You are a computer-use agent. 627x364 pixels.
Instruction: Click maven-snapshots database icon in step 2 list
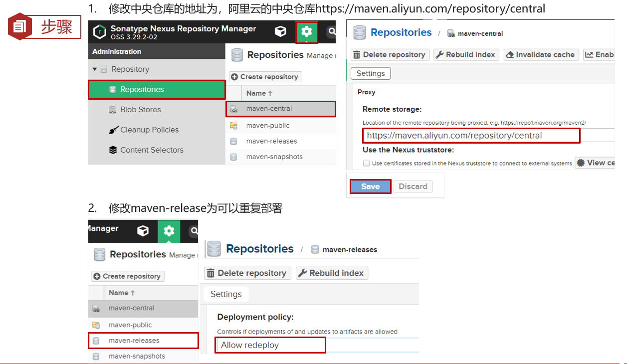[96, 356]
